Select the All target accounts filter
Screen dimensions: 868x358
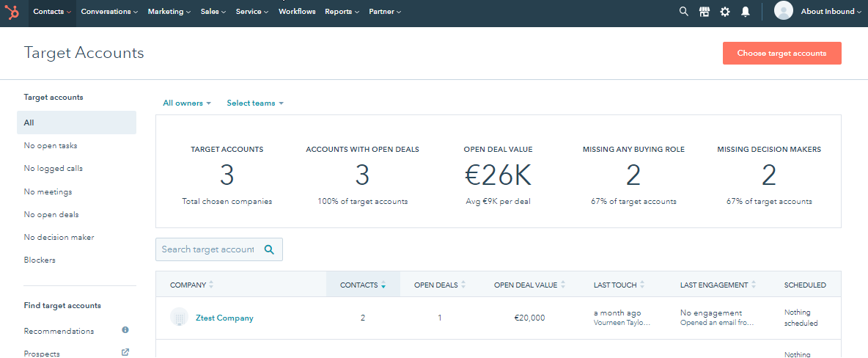(76, 123)
